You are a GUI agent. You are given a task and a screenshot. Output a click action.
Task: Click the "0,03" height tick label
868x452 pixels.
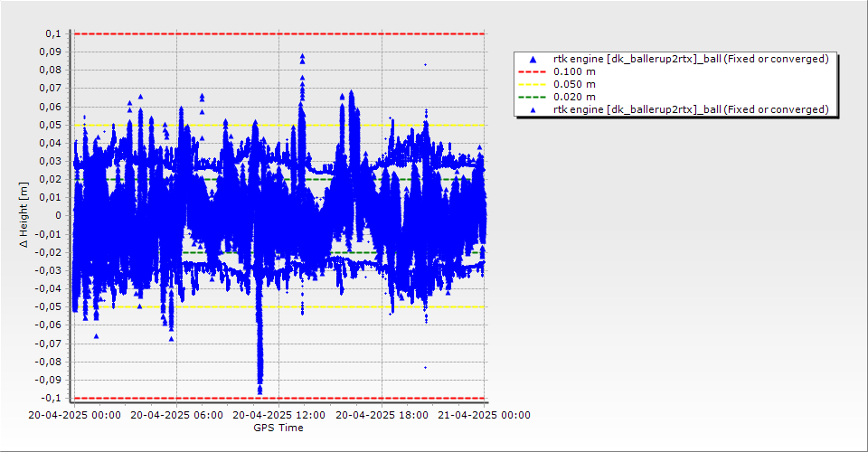tap(51, 161)
